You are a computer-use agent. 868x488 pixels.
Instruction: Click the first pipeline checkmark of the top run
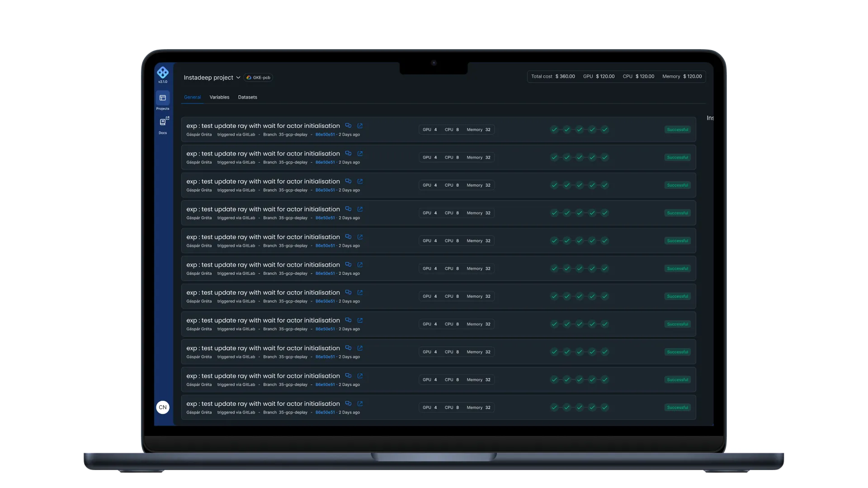pyautogui.click(x=555, y=129)
